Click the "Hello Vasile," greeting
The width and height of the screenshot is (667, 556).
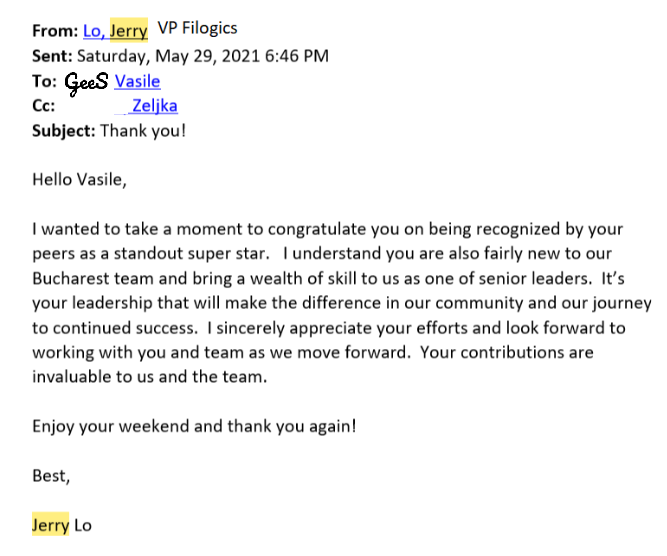point(80,180)
